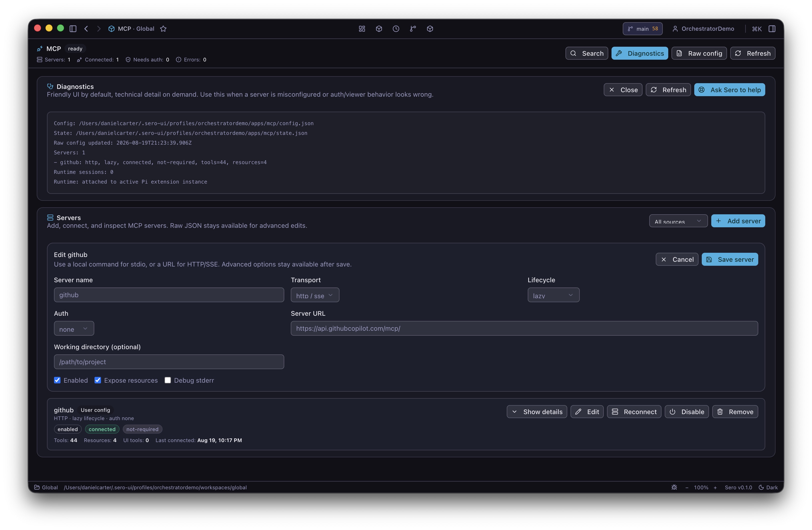Open the All sources filter dropdown
Screen dimensions: 812x530
(x=678, y=221)
